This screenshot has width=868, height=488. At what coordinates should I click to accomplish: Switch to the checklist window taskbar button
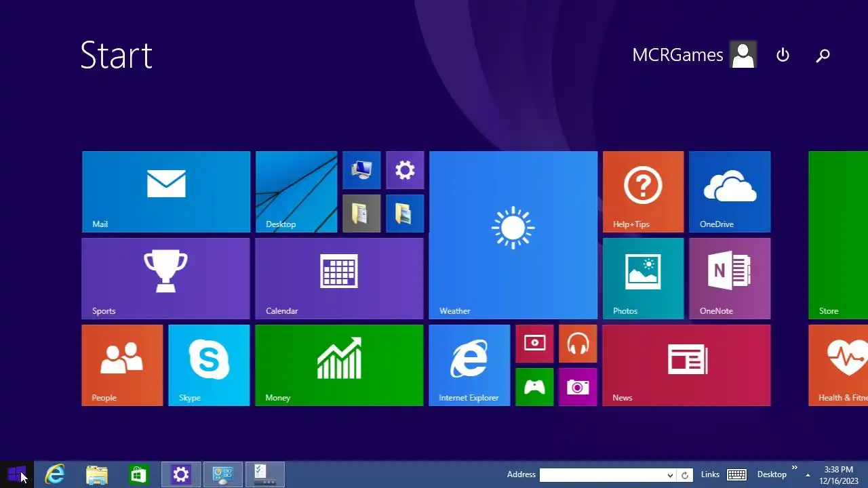click(x=265, y=474)
